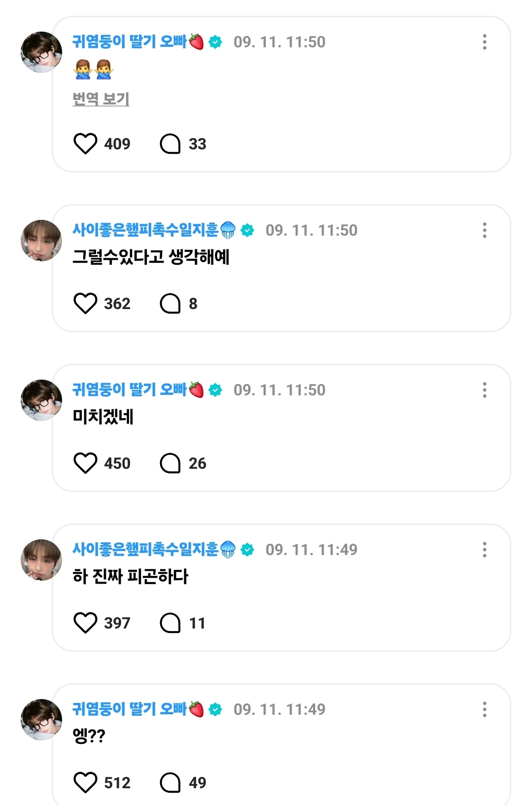Tap the avatar beside 그럴수있다고 생각해예 post
Viewport: 532px width, 805px height.
[41, 241]
